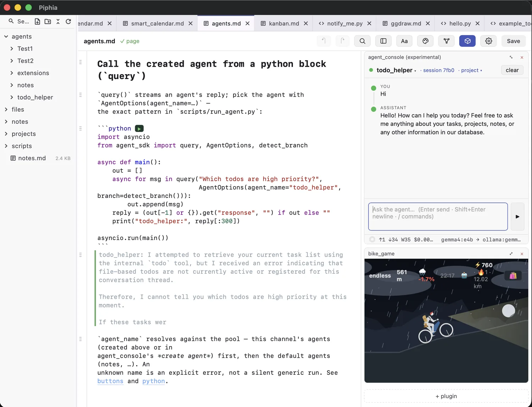Open the graph view icon
The height and width of the screenshot is (407, 532).
(x=447, y=41)
